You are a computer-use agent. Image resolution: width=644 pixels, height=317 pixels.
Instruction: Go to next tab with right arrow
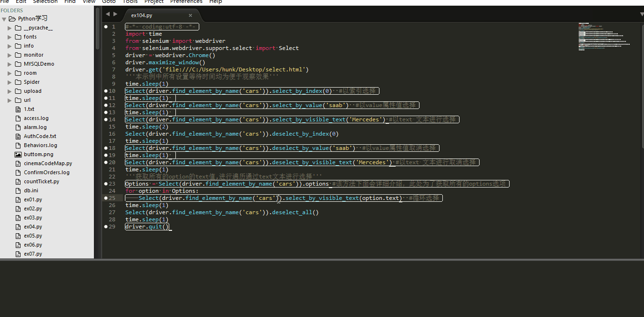(x=115, y=14)
